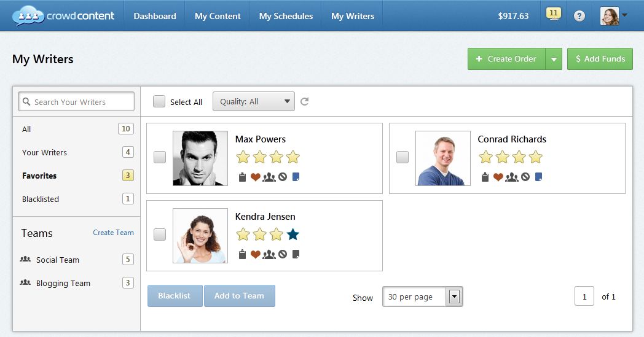Tick the Select All checkbox
Image resolution: width=644 pixels, height=337 pixels.
coord(159,102)
